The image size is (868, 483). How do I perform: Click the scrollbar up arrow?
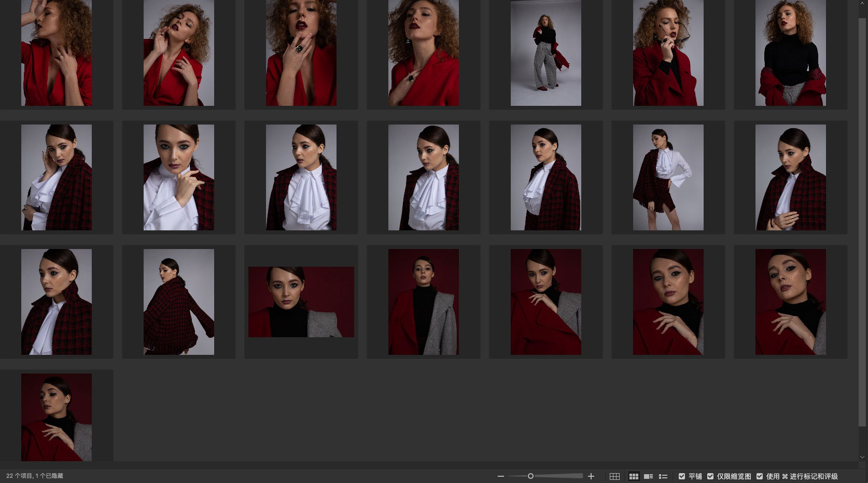[862, 3]
